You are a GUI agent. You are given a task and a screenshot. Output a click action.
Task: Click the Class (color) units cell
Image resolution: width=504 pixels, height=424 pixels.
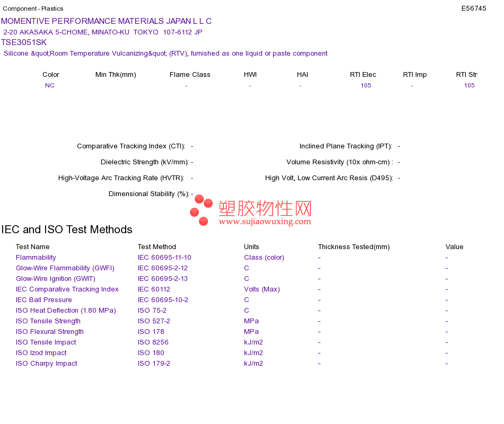(264, 258)
